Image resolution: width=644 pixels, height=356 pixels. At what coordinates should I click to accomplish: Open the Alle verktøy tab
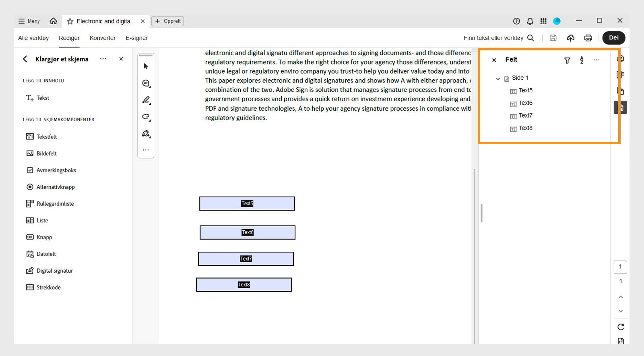(x=33, y=38)
